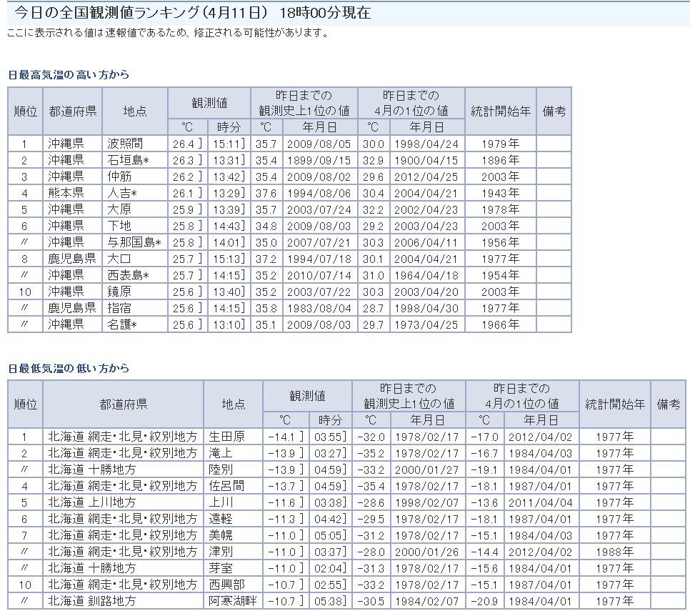
Task: Select the 陸別 location entry
Action: coord(220,470)
